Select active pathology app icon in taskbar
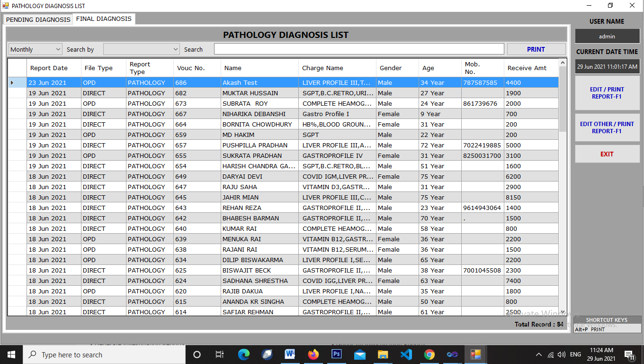The width and height of the screenshot is (644, 364). [x=475, y=355]
